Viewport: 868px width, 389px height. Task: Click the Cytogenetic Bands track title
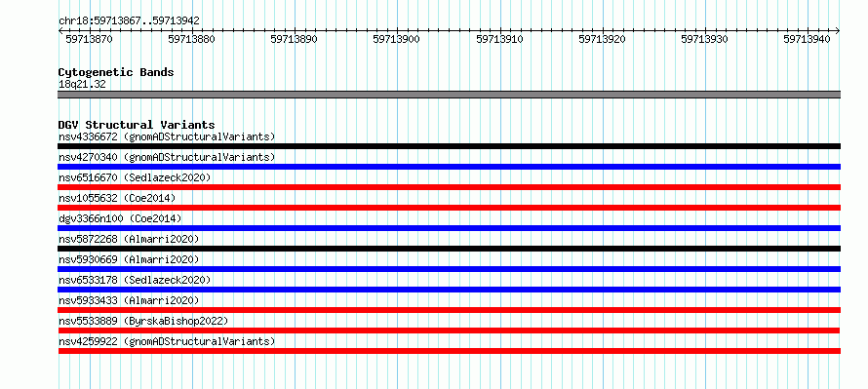(x=116, y=72)
